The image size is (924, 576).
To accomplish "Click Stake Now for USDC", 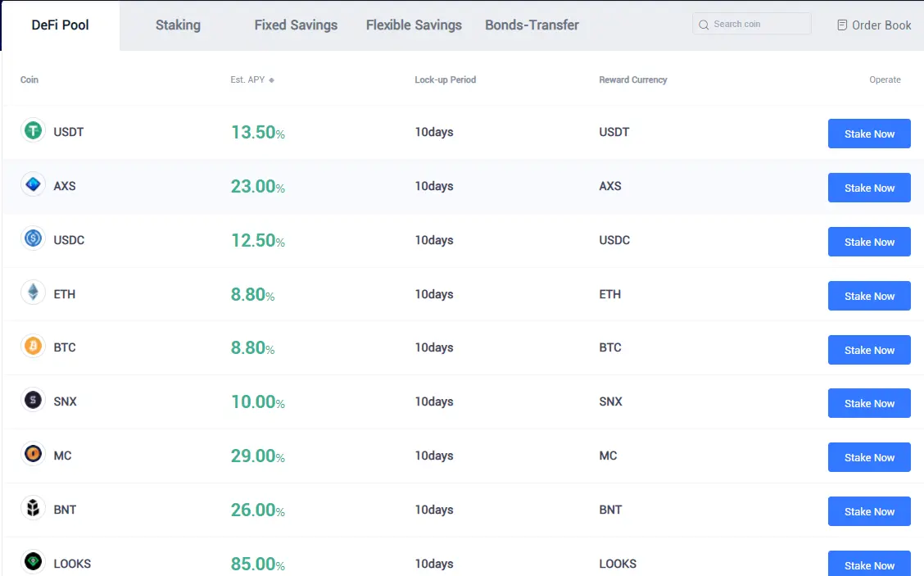I will (x=869, y=242).
